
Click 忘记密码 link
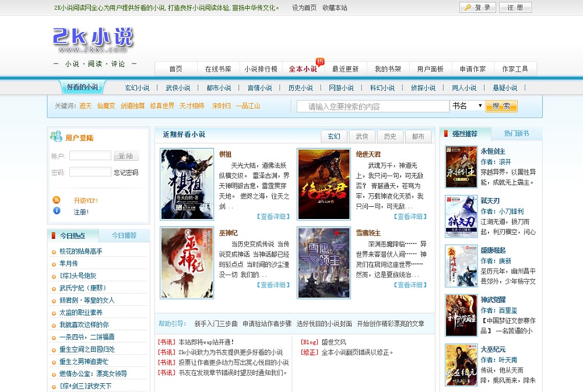tap(126, 172)
